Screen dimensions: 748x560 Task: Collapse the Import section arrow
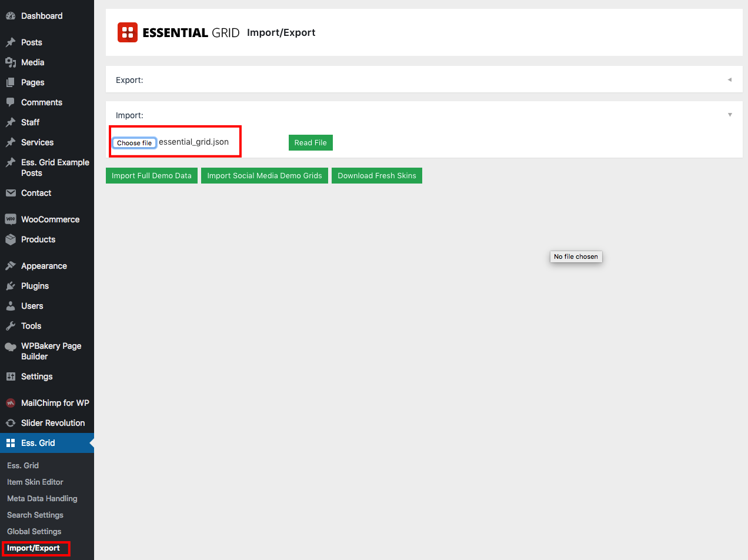point(730,115)
